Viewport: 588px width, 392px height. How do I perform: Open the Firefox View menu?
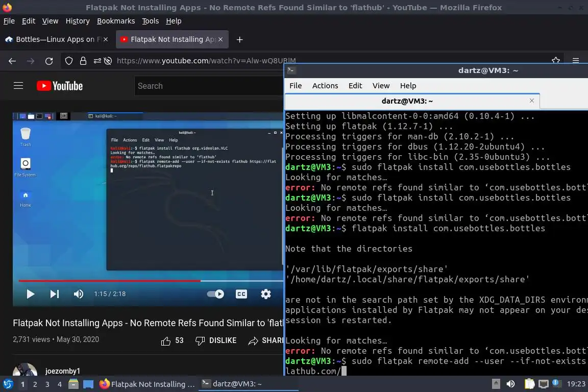50,21
